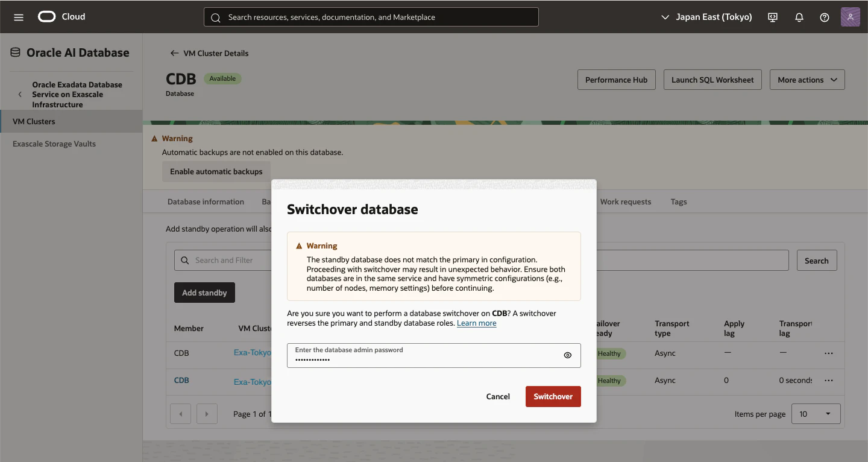Expand the More actions dropdown
Screen dimensions: 868x462
click(x=807, y=80)
